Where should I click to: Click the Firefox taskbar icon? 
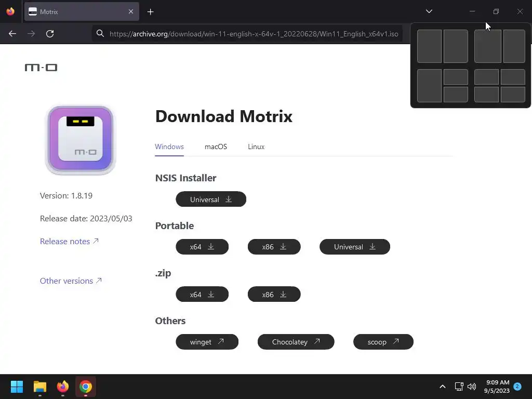(63, 387)
